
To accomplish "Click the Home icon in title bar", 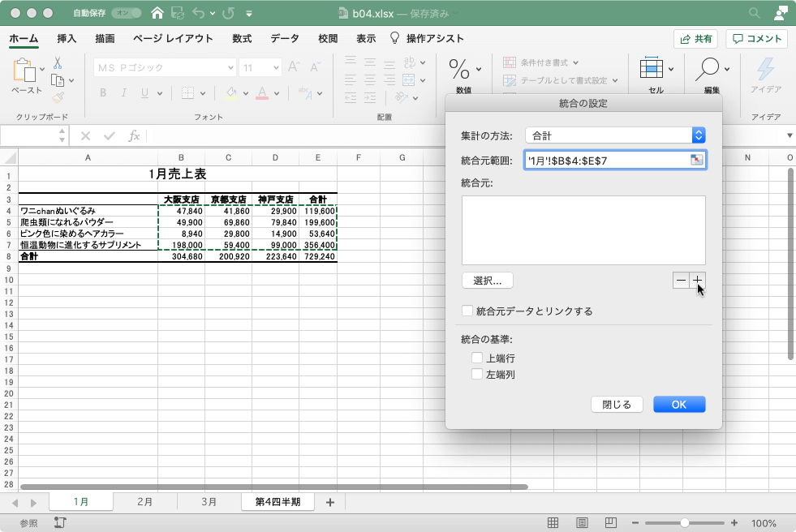I will coord(157,13).
